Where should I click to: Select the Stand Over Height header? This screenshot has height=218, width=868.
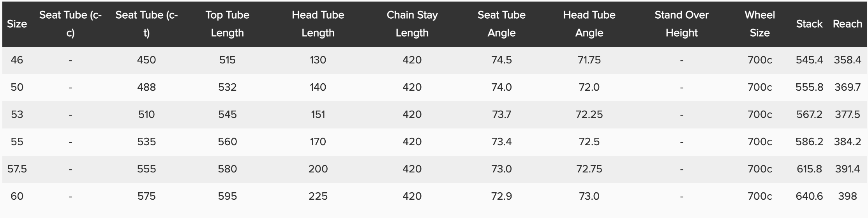click(x=681, y=24)
